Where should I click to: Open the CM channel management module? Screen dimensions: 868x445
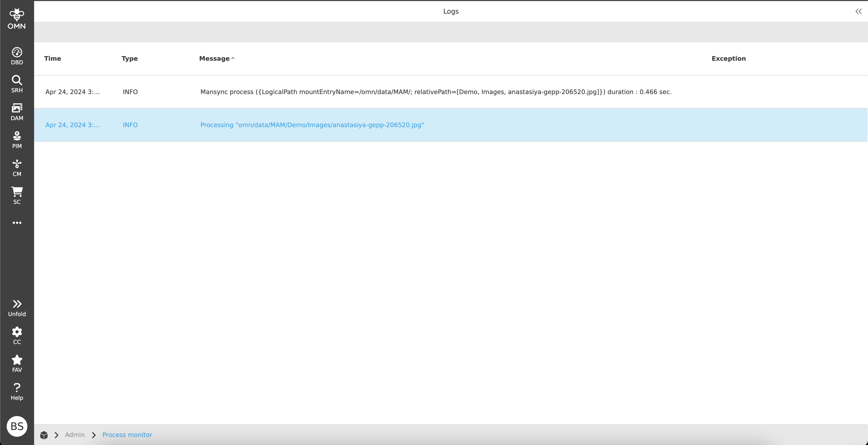17,167
